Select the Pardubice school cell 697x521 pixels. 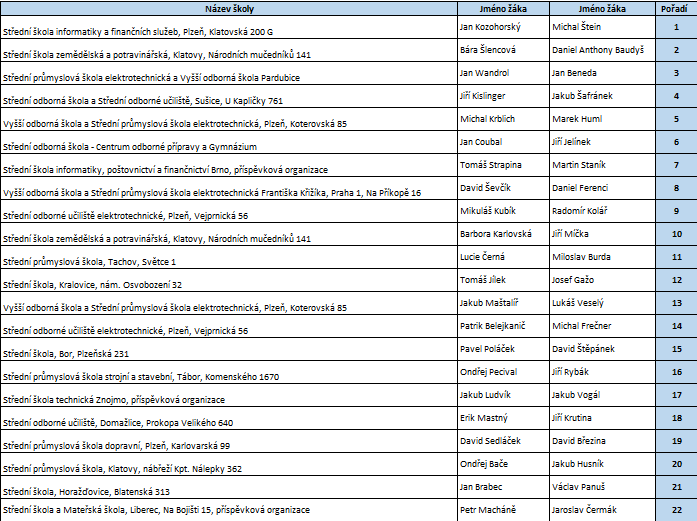point(229,73)
